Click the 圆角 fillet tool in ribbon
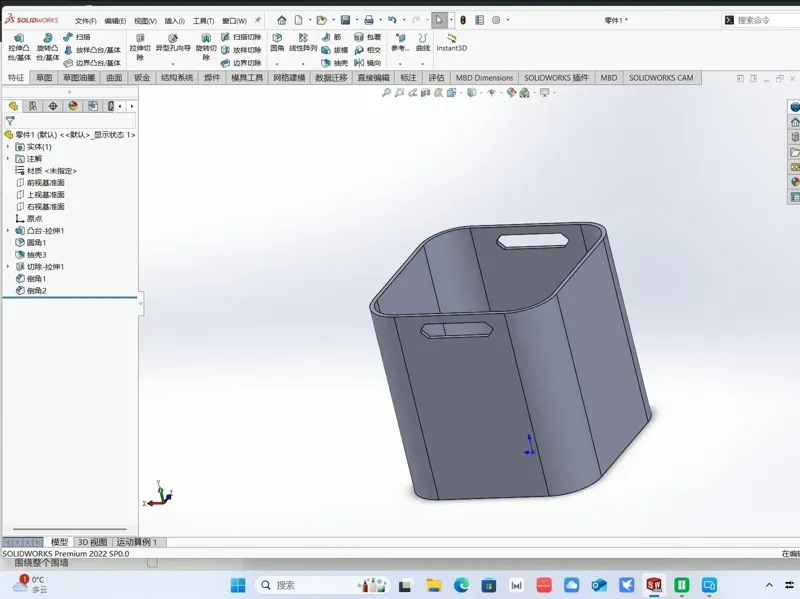Image resolution: width=800 pixels, height=599 pixels. click(x=277, y=43)
